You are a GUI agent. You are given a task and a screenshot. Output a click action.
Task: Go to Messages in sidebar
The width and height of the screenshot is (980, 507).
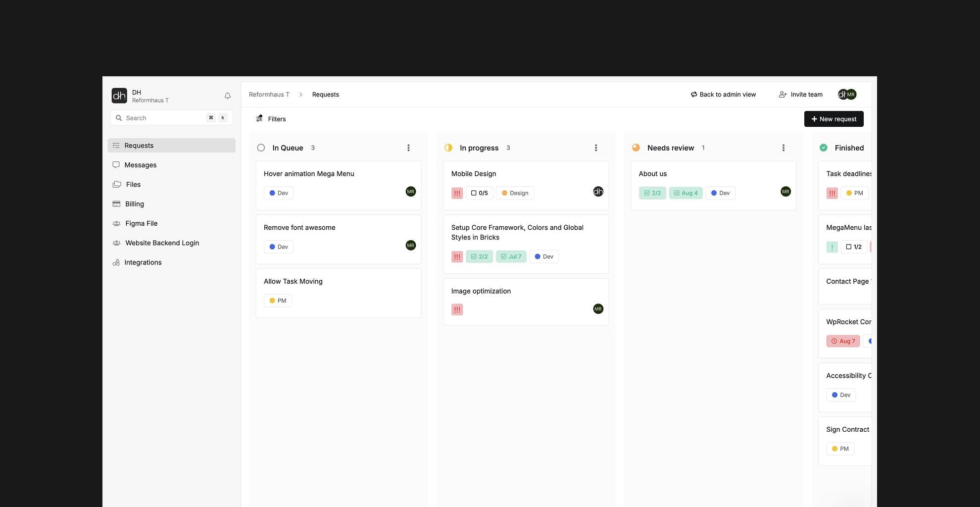point(171,165)
